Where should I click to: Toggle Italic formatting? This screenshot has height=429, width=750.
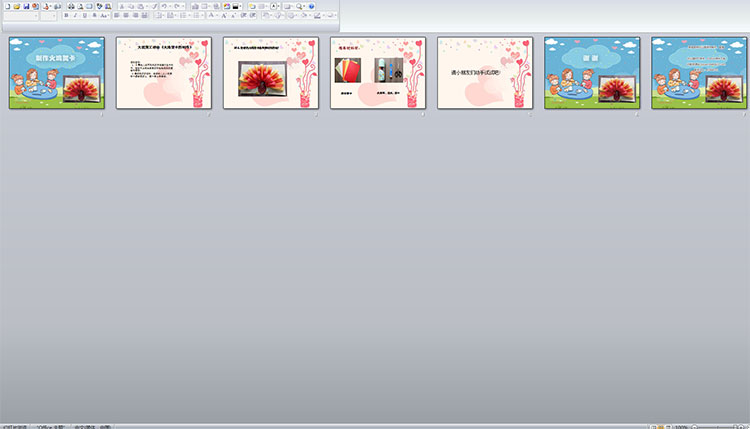pyautogui.click(x=75, y=16)
